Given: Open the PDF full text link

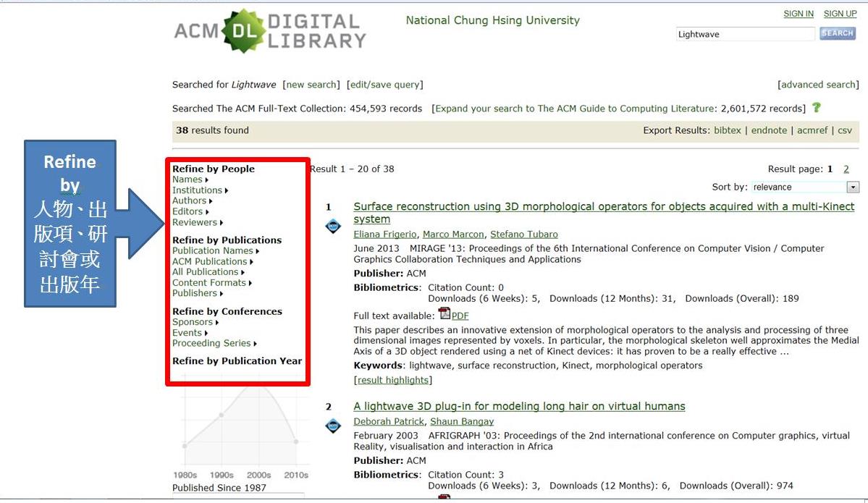Looking at the screenshot, I should tap(460, 316).
